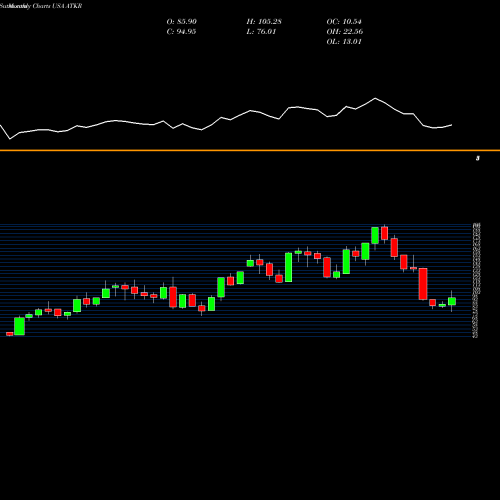The height and width of the screenshot is (500, 500).
Task: Click the 'OL: 13.01' value
Action: pos(344,42)
